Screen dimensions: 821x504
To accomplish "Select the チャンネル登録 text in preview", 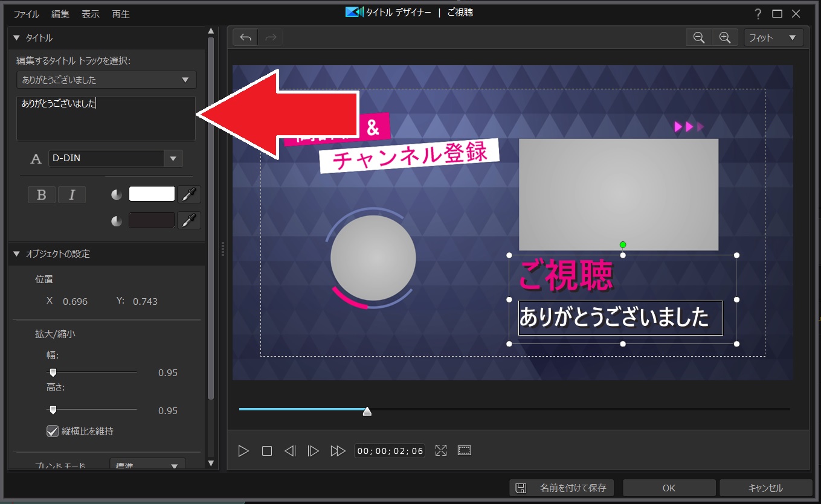I will [410, 155].
